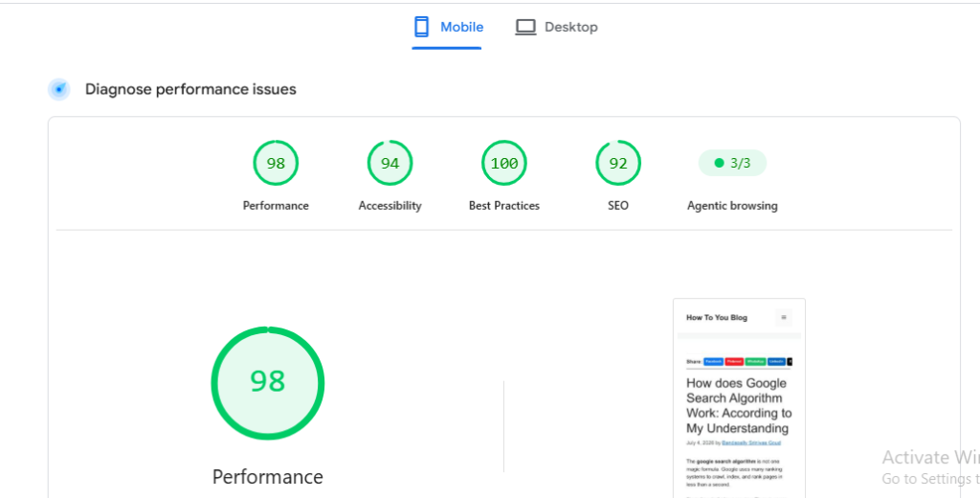Click the desktop laptop icon

point(525,27)
